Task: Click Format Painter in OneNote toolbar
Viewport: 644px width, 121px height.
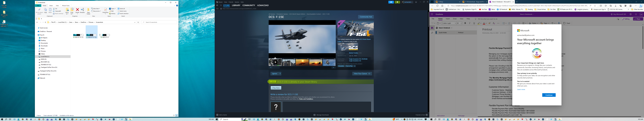Action: [x=489, y=23]
